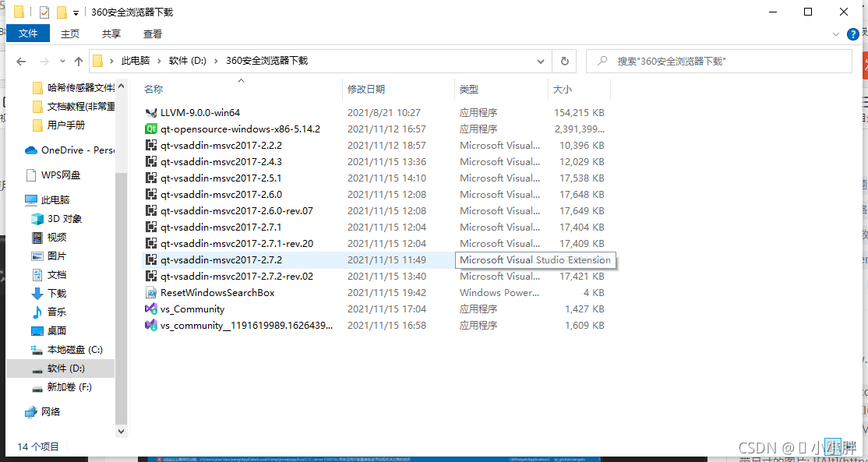Click the new folder quick access icon
Image resolution: width=868 pixels, height=462 pixels.
(x=62, y=12)
